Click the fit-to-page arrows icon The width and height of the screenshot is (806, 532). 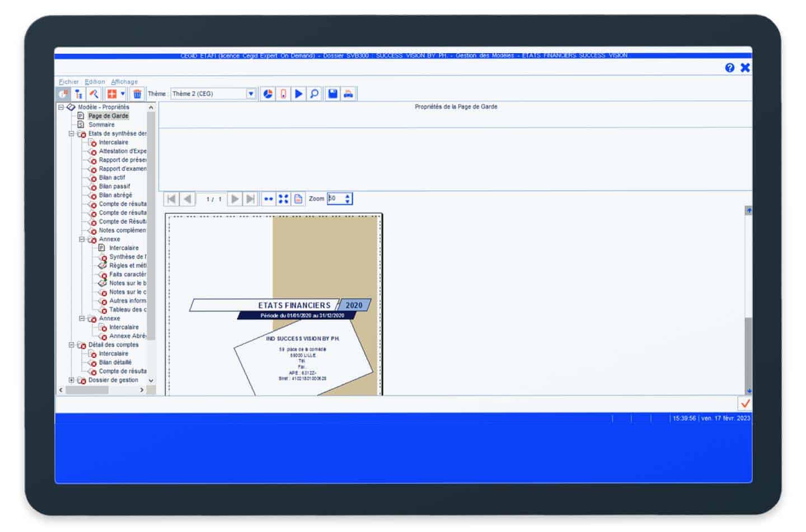pos(284,199)
